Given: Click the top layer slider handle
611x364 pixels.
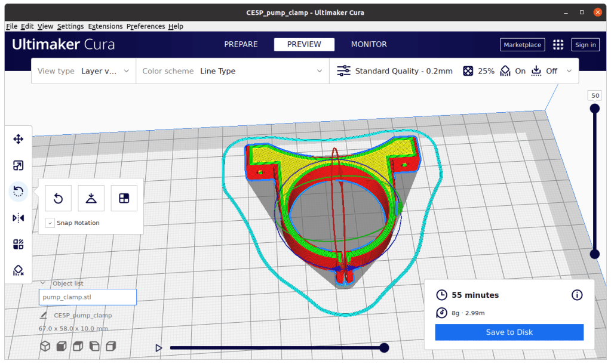Looking at the screenshot, I should (594, 108).
